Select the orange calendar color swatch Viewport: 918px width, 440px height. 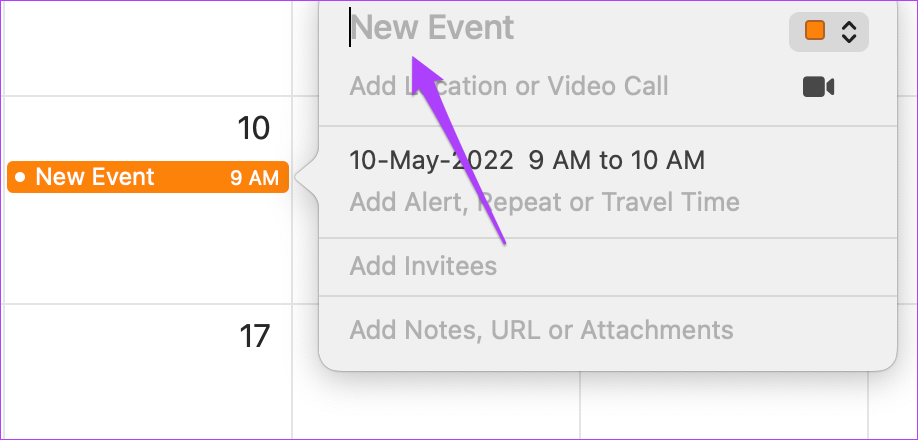tap(815, 31)
